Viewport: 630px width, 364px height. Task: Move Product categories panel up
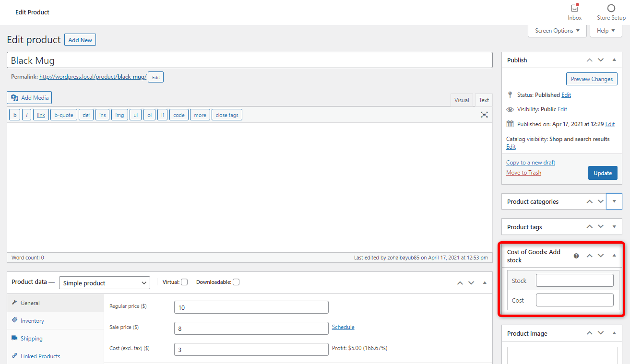pyautogui.click(x=590, y=201)
